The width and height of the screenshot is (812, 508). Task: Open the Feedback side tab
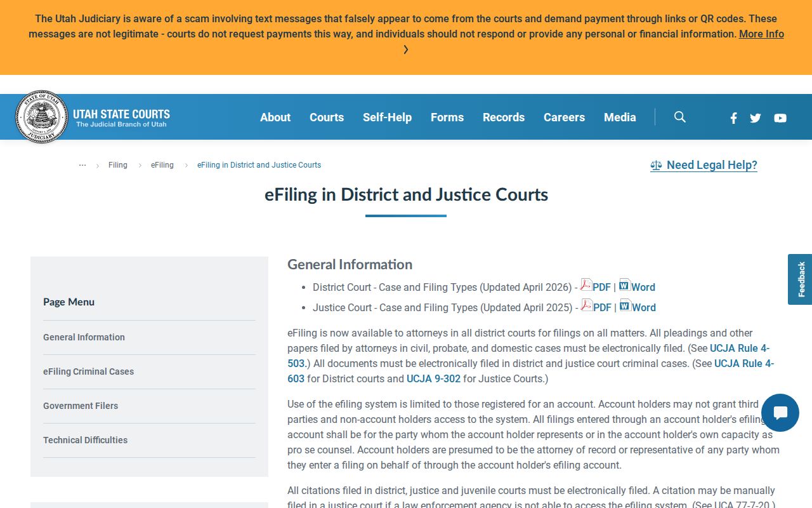point(800,279)
